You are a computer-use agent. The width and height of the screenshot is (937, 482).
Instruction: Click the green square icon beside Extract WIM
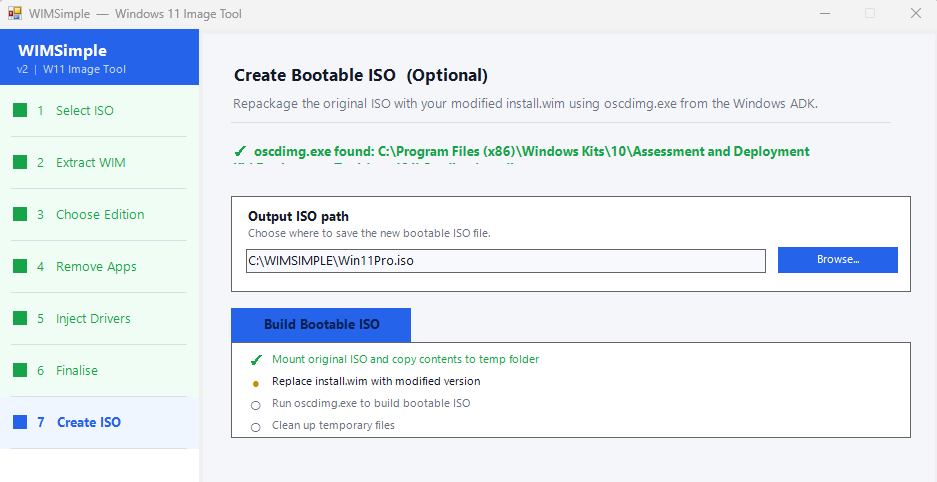[x=20, y=162]
